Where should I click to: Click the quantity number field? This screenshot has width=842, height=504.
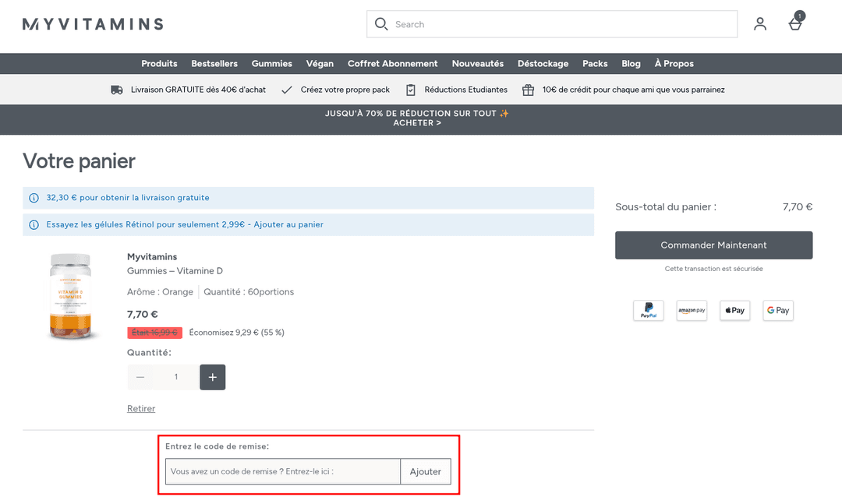pyautogui.click(x=176, y=377)
